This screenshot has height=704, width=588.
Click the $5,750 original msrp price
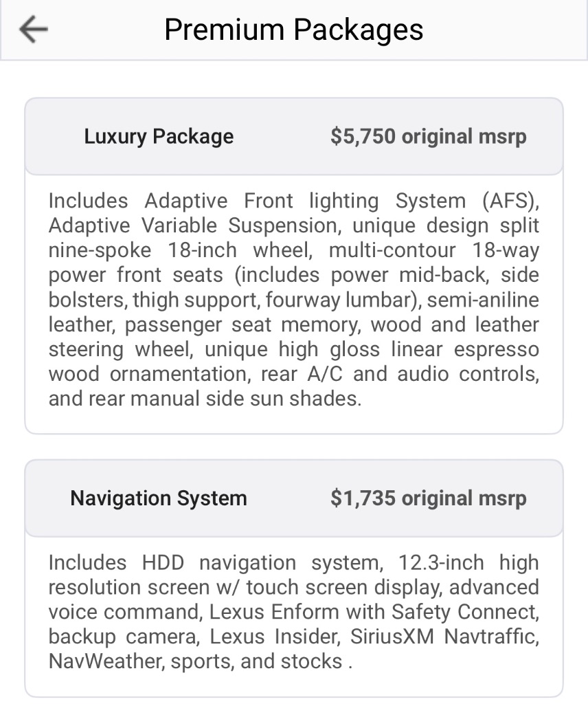428,136
